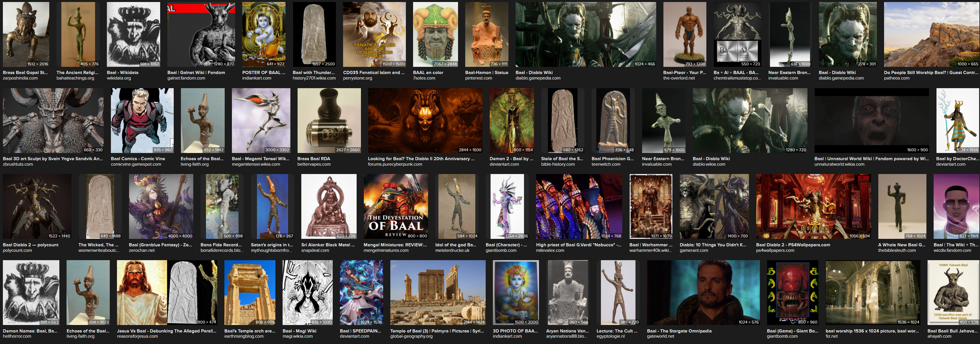Viewport: 980px width, 344px height.
Task: Click the 3000 × 3302 dimensions label
Action: coord(277,150)
